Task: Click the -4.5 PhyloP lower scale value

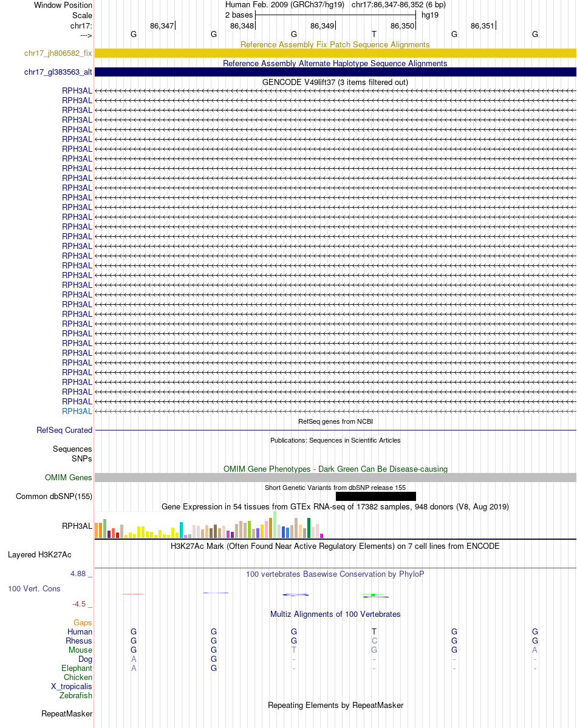Action: tap(79, 604)
